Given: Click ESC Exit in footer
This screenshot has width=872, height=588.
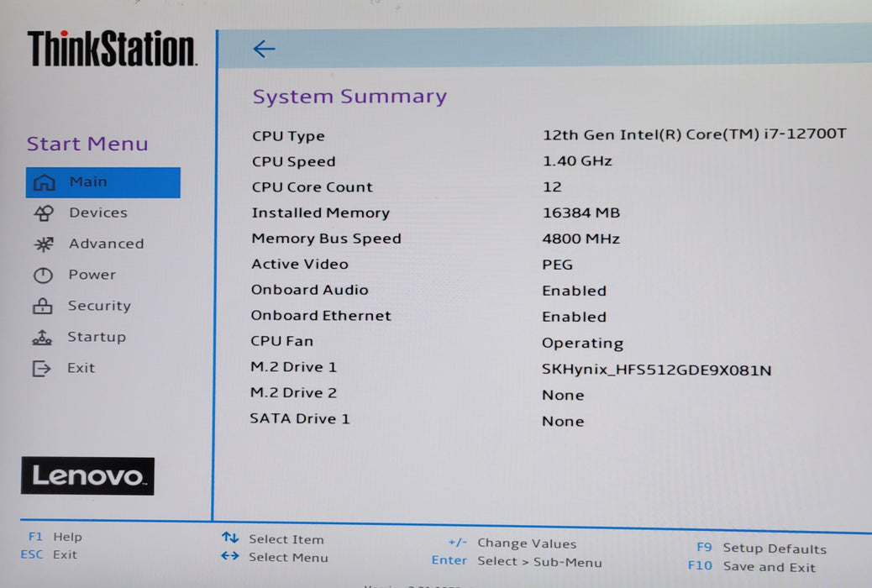Looking at the screenshot, I should (x=49, y=554).
